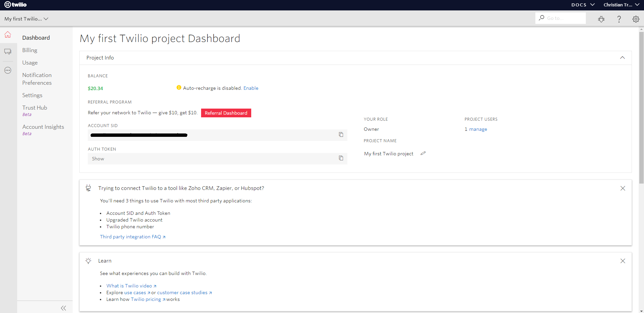Open the My first Twilio project switcher

tap(26, 19)
